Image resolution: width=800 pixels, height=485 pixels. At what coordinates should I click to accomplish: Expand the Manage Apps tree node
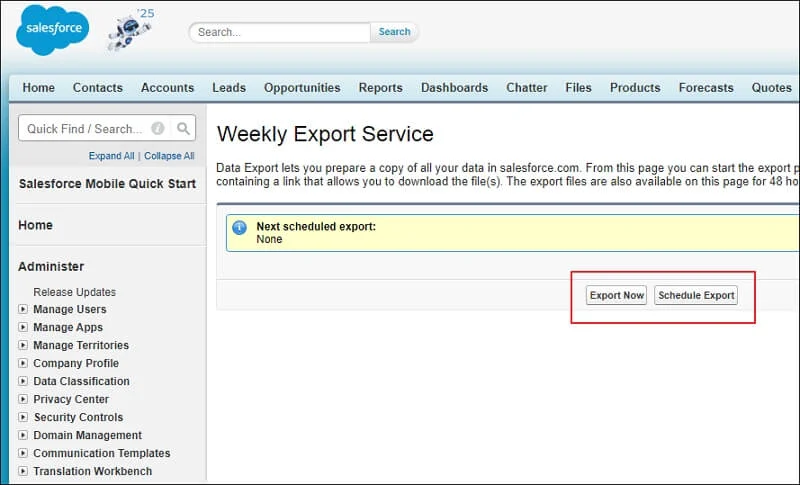coord(23,327)
